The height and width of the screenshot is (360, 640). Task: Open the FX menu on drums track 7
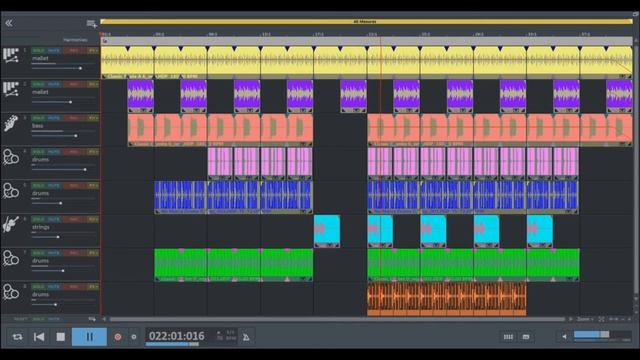click(93, 253)
